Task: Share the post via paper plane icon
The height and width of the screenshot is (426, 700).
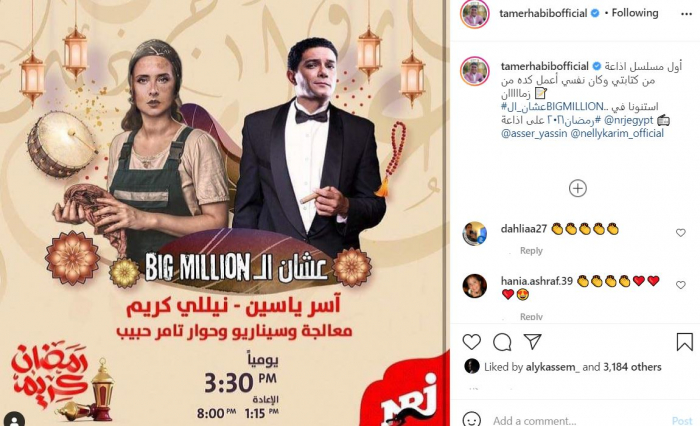Action: pos(533,342)
